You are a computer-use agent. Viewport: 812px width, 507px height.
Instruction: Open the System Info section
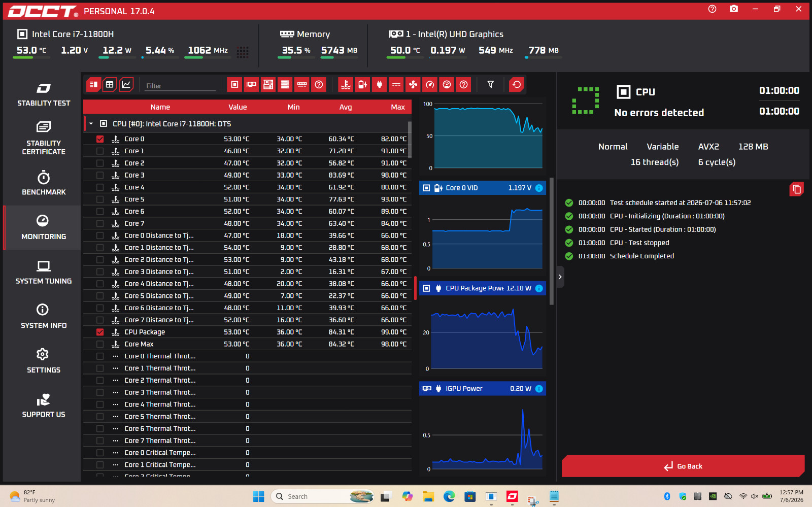pyautogui.click(x=44, y=317)
